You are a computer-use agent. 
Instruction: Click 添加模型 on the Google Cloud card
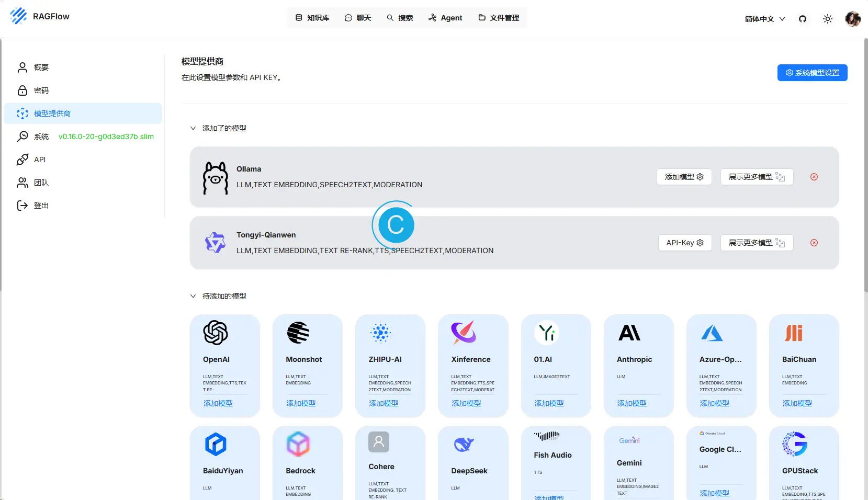[x=714, y=493]
